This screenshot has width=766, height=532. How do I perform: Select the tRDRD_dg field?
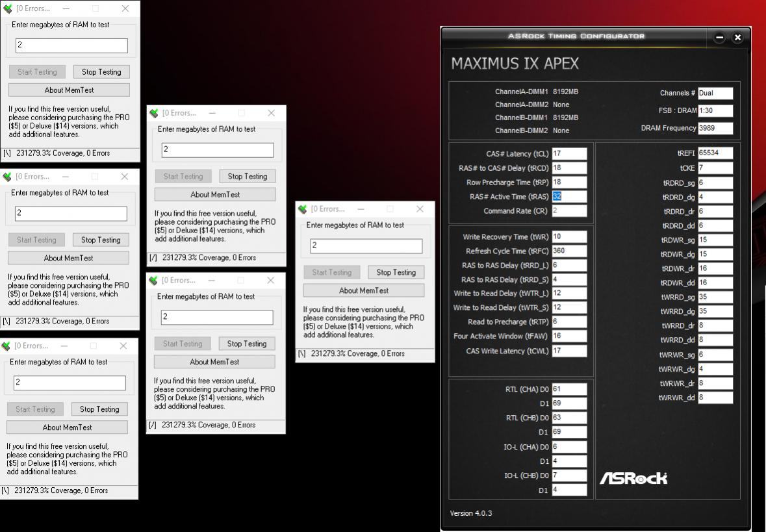pyautogui.click(x=715, y=197)
